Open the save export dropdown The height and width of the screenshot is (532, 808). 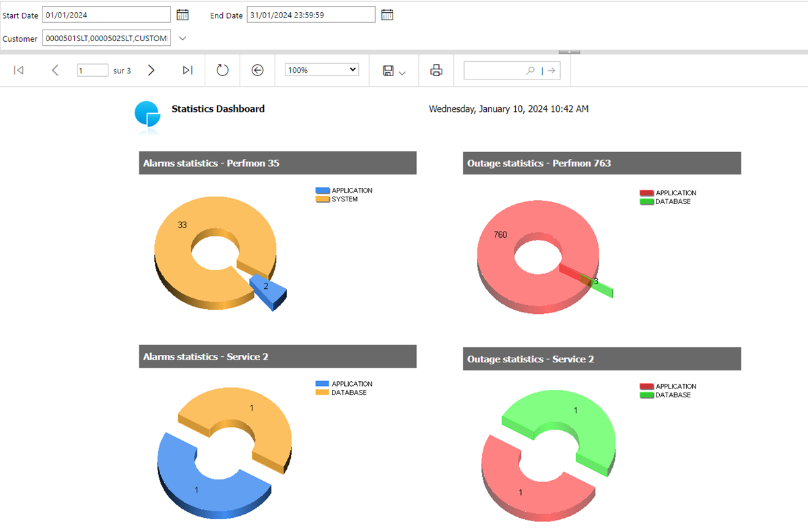click(394, 71)
